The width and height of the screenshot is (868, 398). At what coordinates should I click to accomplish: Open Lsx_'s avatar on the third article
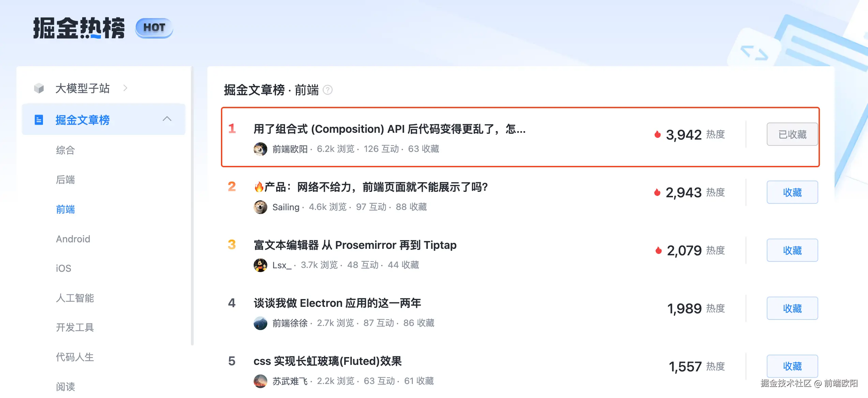[x=260, y=265]
